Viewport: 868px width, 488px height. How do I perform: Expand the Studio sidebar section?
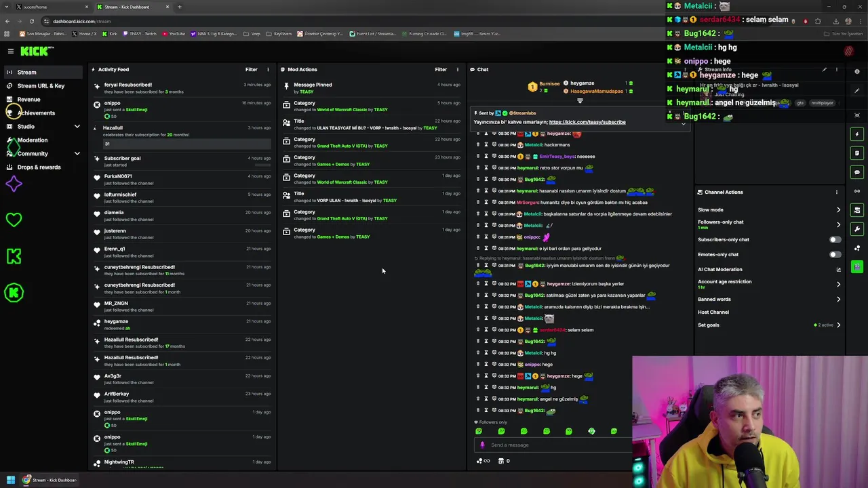point(77,127)
